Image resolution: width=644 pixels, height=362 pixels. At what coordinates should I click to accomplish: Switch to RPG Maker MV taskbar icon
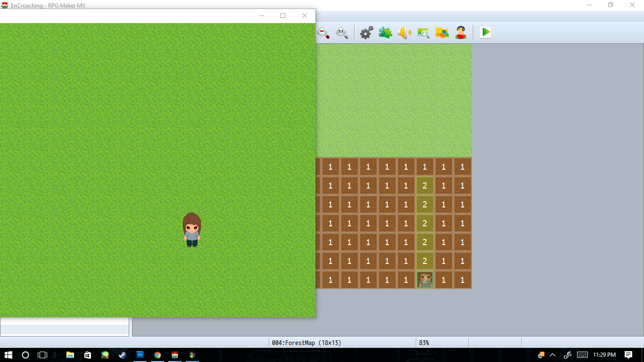click(175, 355)
